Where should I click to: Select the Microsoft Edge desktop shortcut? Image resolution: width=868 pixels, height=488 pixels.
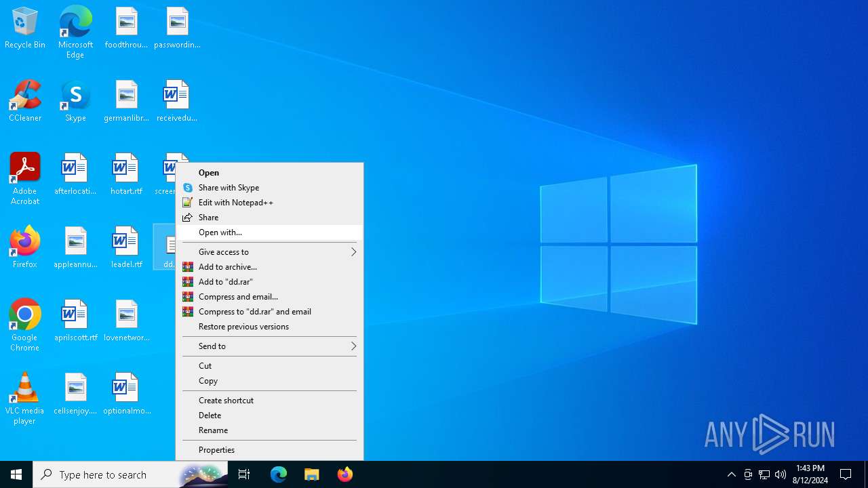click(75, 33)
